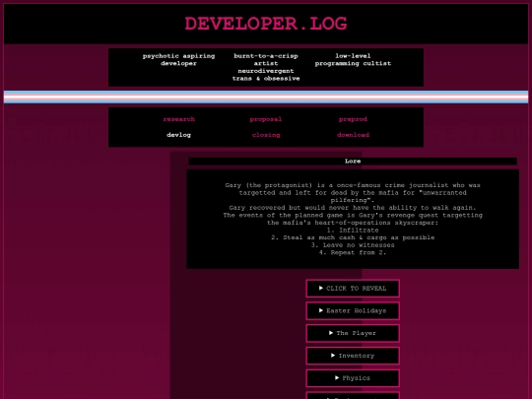This screenshot has height=399, width=532.
Task: Open the proposal page link
Action: click(x=266, y=119)
